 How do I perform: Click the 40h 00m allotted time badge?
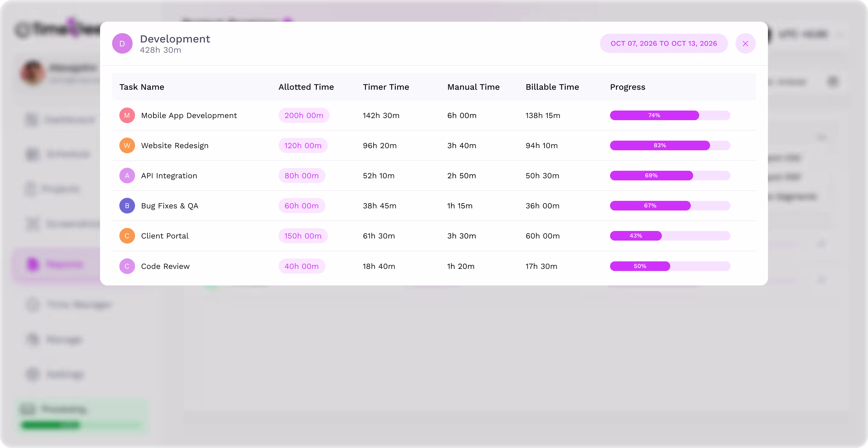tap(302, 266)
